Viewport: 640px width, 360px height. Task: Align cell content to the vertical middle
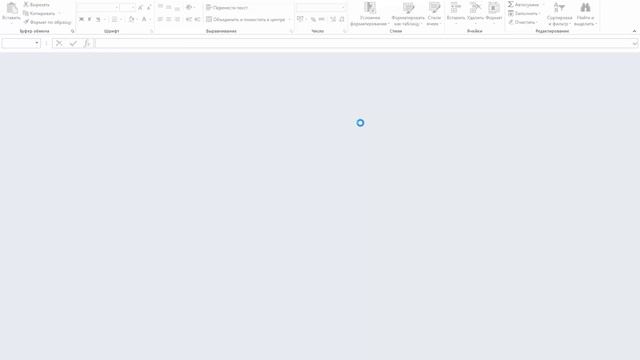pos(169,7)
